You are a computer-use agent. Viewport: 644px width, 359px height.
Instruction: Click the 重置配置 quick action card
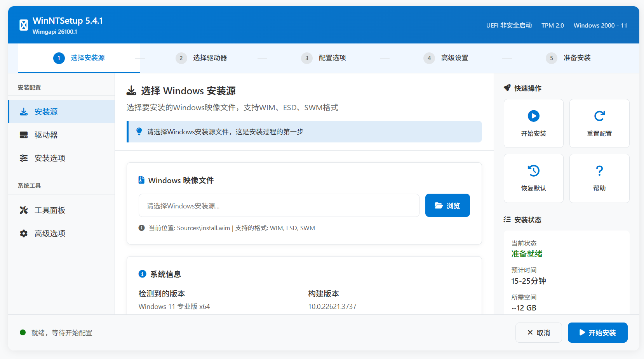click(599, 123)
